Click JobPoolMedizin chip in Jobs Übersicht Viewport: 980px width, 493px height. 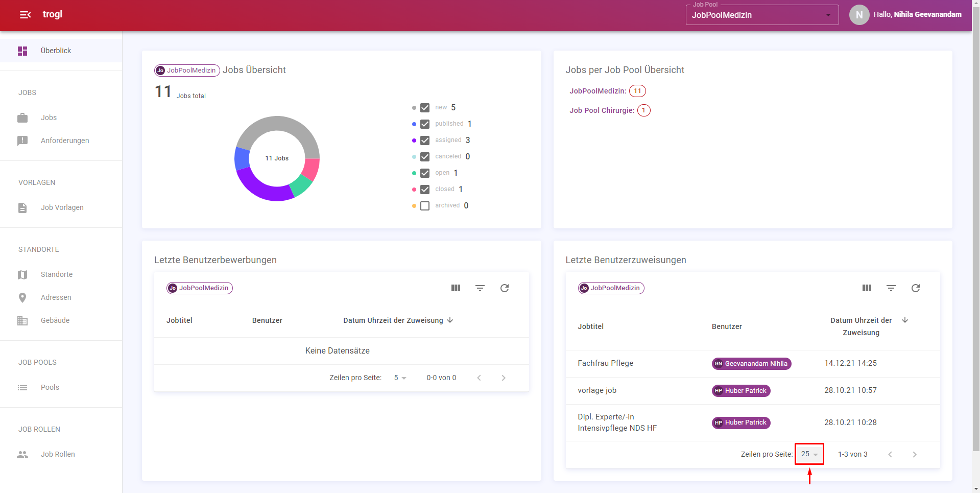coord(187,71)
